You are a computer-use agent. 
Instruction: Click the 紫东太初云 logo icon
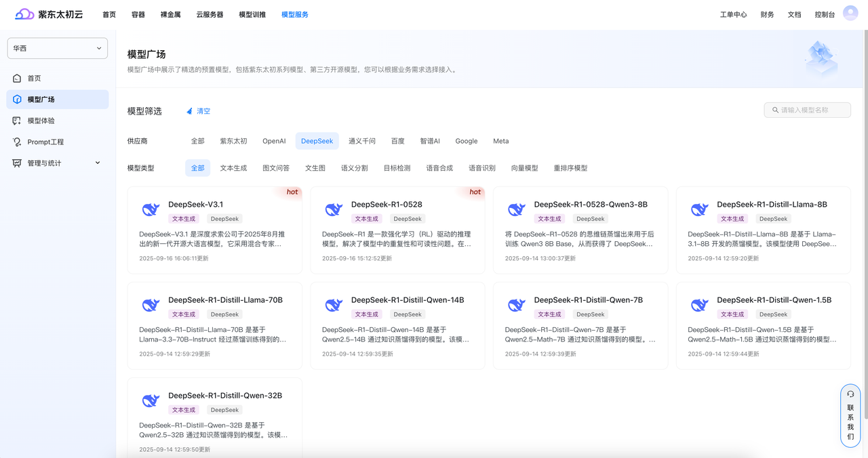point(24,14)
